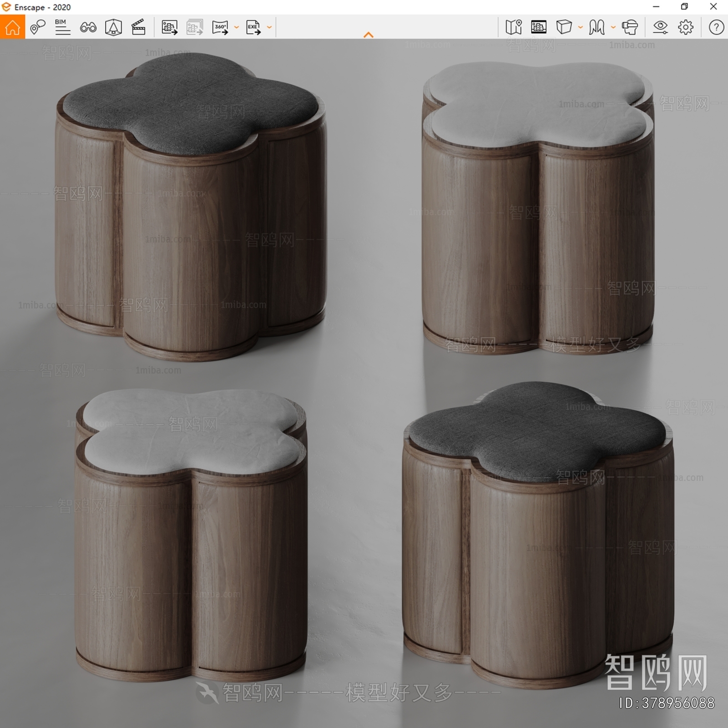The height and width of the screenshot is (728, 728).
Task: Click the view cube projection icon
Action: click(564, 27)
